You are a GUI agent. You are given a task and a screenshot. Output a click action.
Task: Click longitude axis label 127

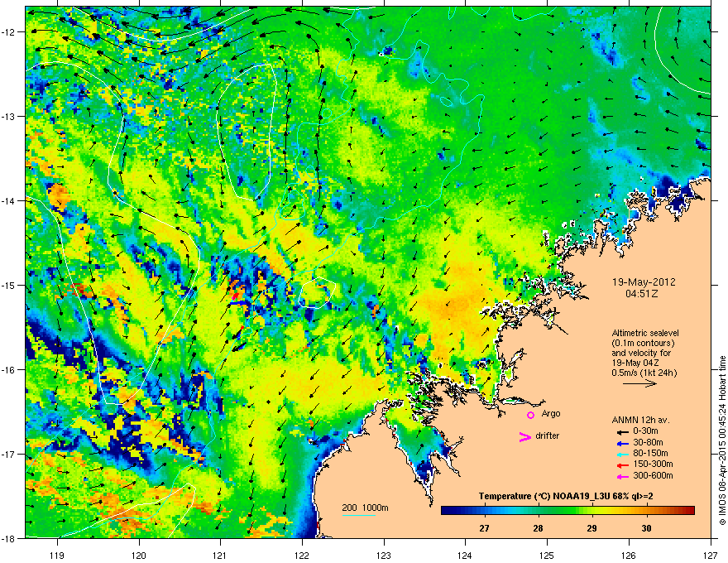click(711, 555)
